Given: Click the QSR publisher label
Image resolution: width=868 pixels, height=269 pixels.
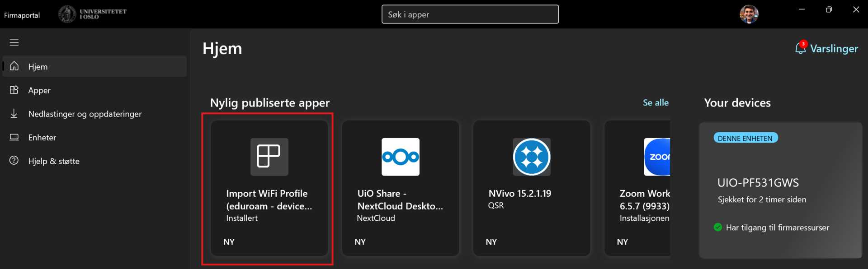Looking at the screenshot, I should [496, 205].
